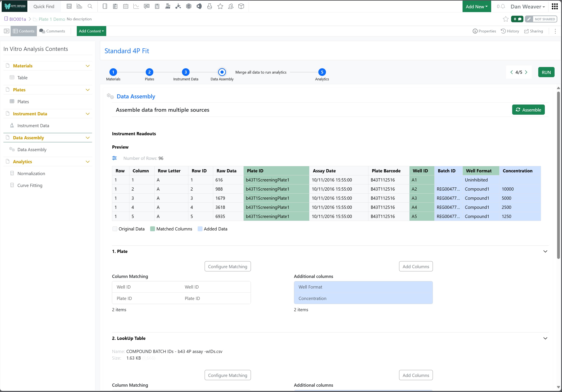Select step 2 Plates in workflow stepper
The width and height of the screenshot is (562, 392).
[149, 72]
